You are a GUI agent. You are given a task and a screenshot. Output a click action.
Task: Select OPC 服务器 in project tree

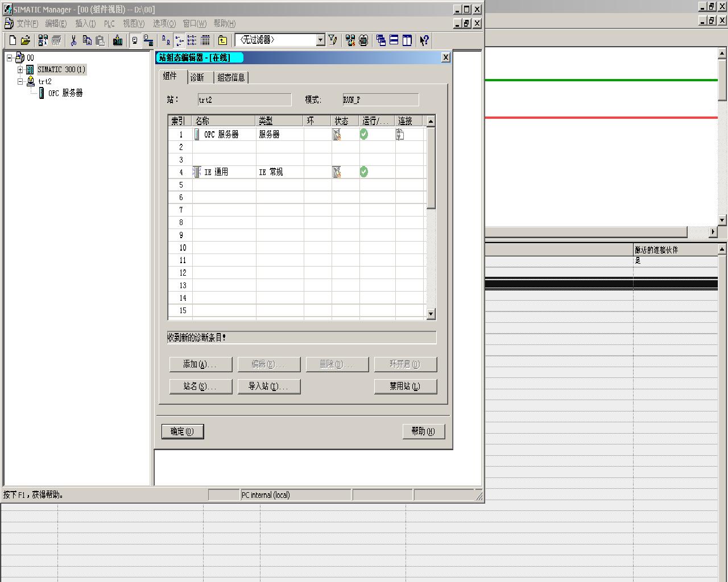pos(65,93)
